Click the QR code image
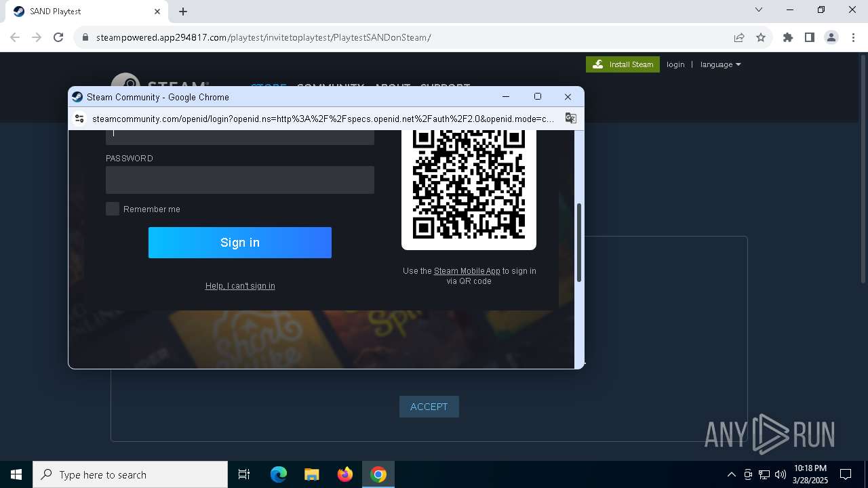This screenshot has width=868, height=488. click(x=469, y=184)
